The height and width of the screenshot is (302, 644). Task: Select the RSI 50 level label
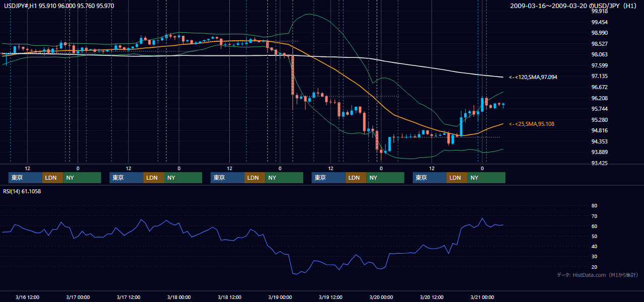(x=594, y=237)
